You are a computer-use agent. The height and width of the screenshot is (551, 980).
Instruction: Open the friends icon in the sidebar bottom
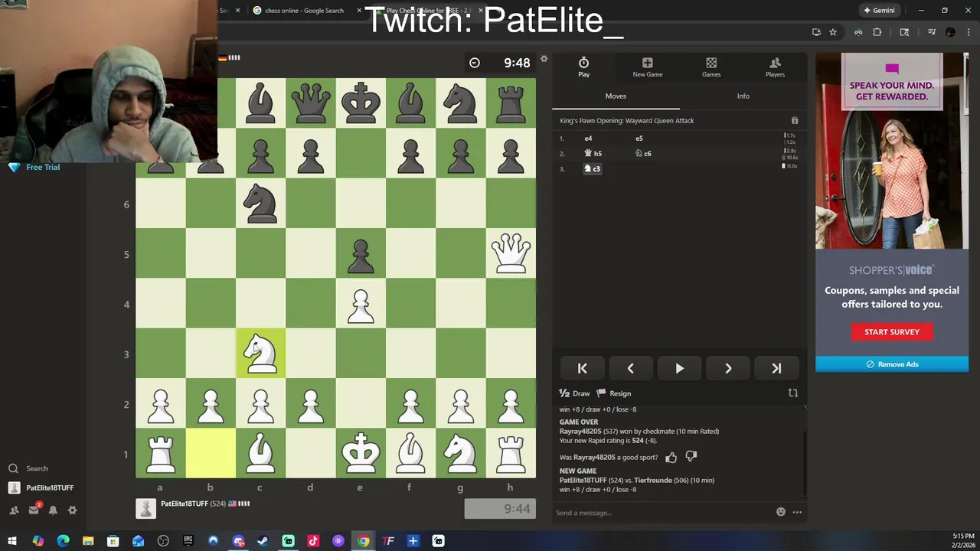[14, 510]
